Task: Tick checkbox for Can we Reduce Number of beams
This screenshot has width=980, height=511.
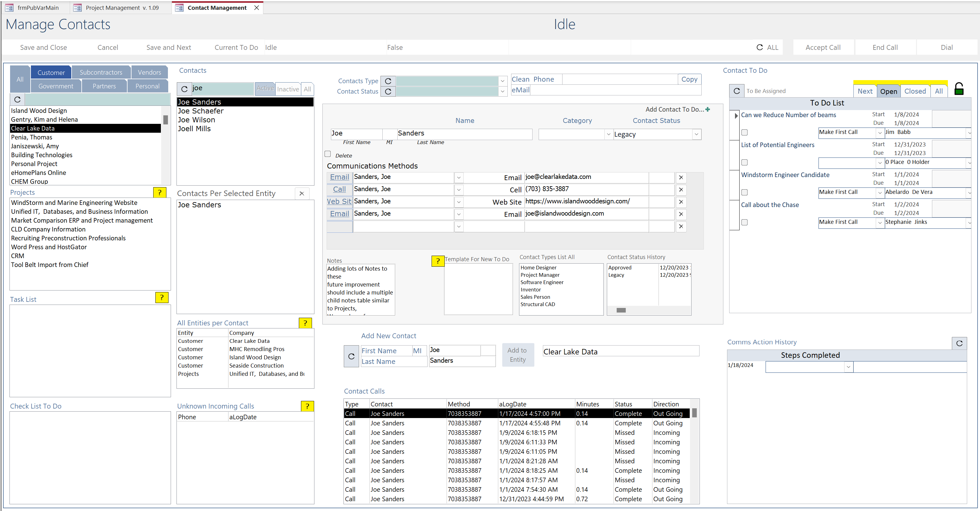Action: coord(744,132)
